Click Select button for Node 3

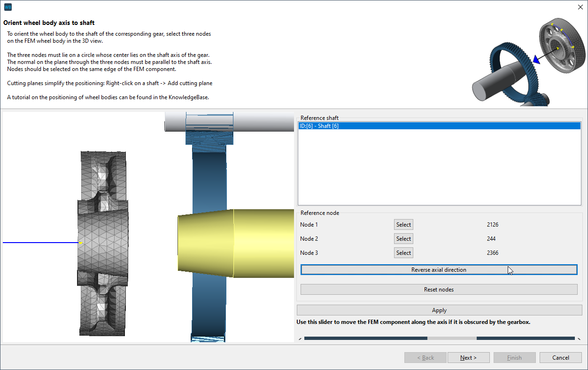[x=403, y=252]
